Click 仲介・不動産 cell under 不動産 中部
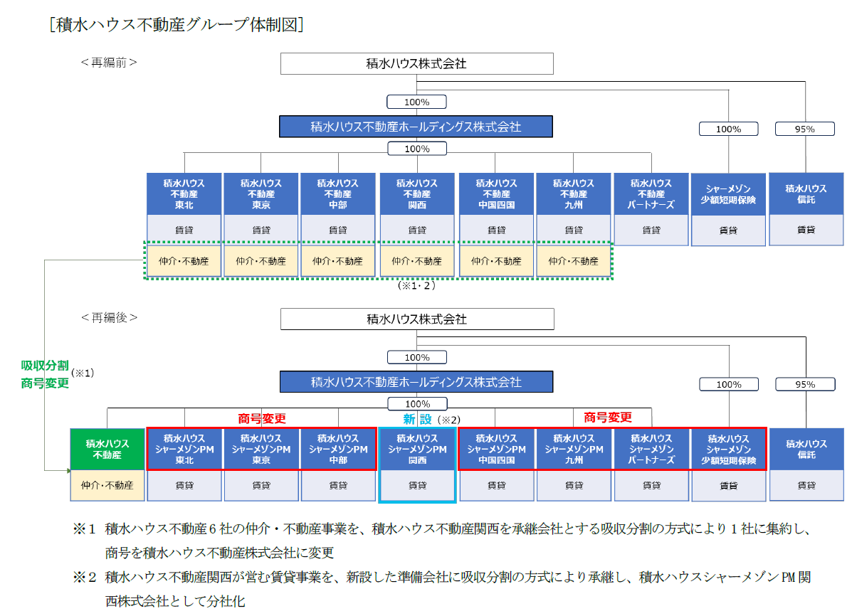The image size is (852, 616). click(x=338, y=261)
